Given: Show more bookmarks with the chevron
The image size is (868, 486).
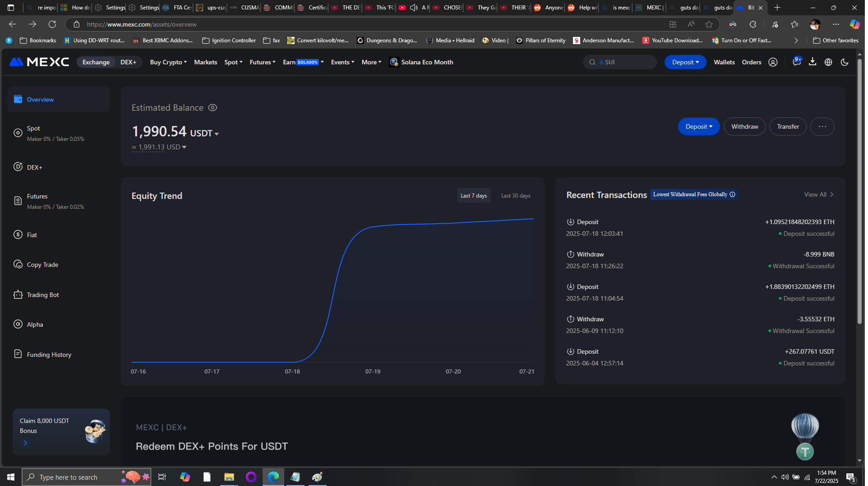Looking at the screenshot, I should pos(796,40).
